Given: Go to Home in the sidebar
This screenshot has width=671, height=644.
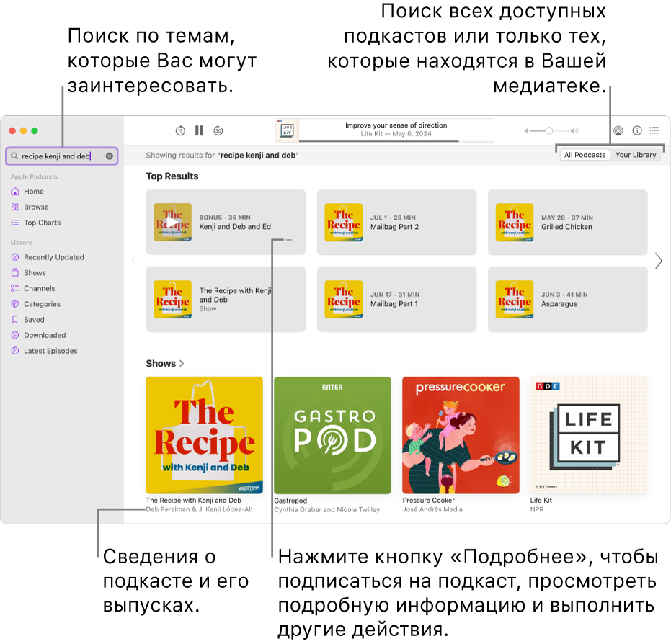Looking at the screenshot, I should [x=34, y=191].
